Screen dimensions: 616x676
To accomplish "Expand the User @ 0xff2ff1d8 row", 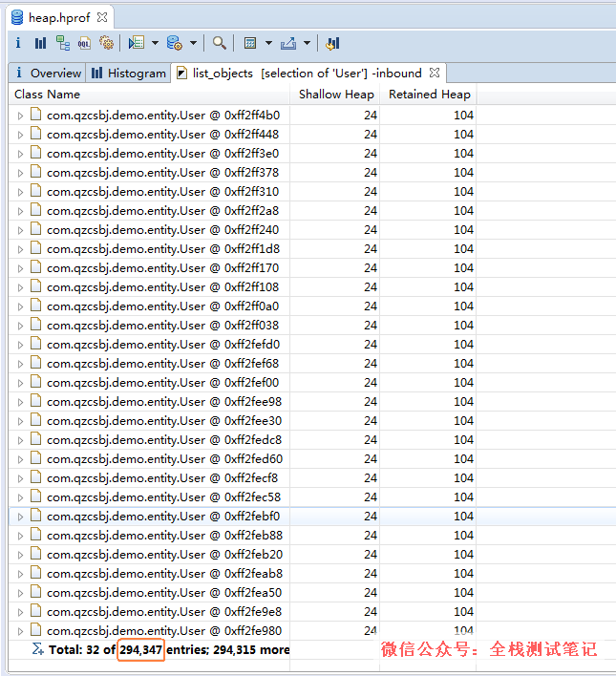I will click(20, 249).
